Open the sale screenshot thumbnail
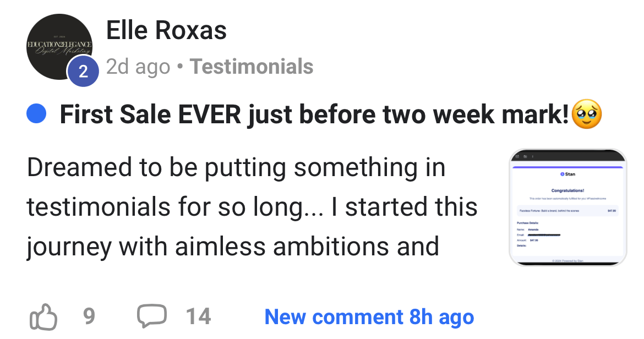 point(568,207)
